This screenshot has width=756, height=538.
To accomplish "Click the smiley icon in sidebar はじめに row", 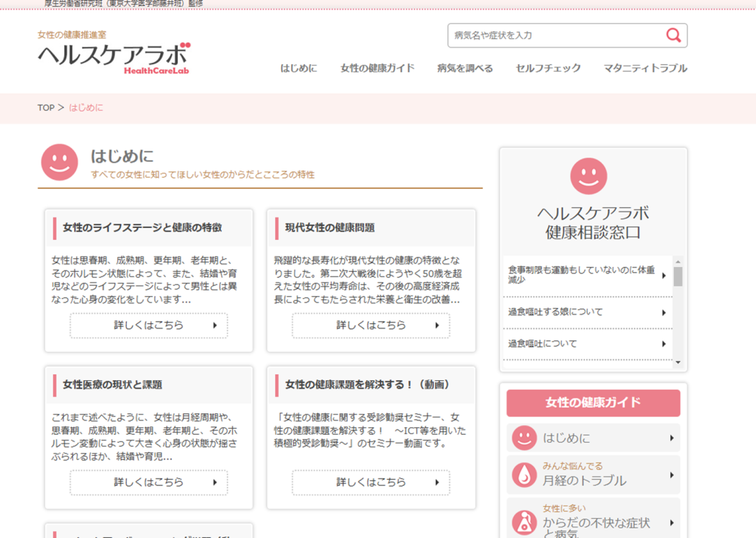I will [524, 438].
